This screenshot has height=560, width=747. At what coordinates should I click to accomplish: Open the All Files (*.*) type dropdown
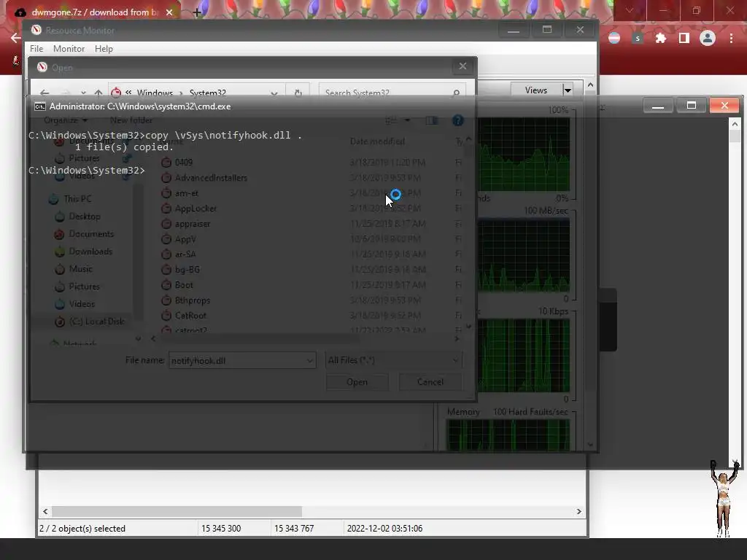tap(393, 360)
